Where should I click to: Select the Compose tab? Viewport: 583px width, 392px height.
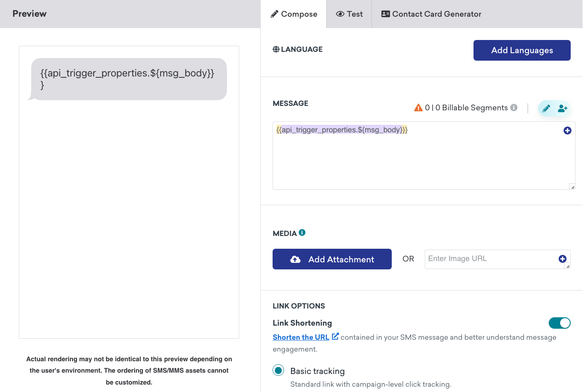pyautogui.click(x=294, y=14)
